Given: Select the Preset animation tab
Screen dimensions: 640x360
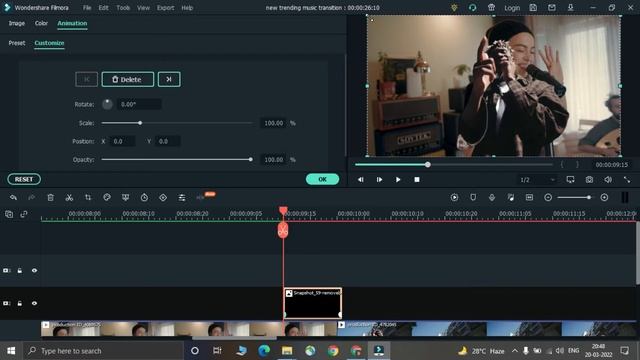Looking at the screenshot, I should (17, 43).
